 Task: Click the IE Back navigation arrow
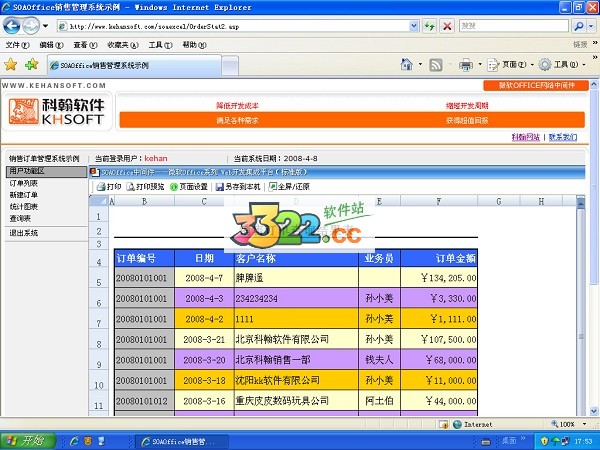click(x=12, y=26)
